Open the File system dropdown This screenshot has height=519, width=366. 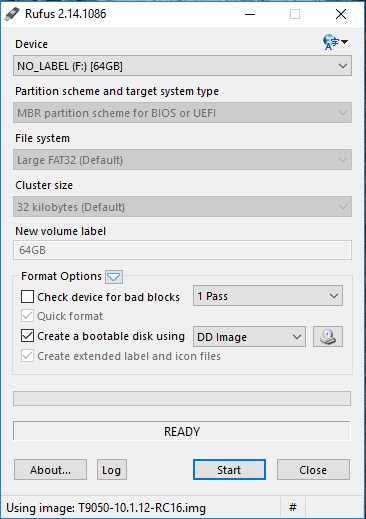click(182, 160)
